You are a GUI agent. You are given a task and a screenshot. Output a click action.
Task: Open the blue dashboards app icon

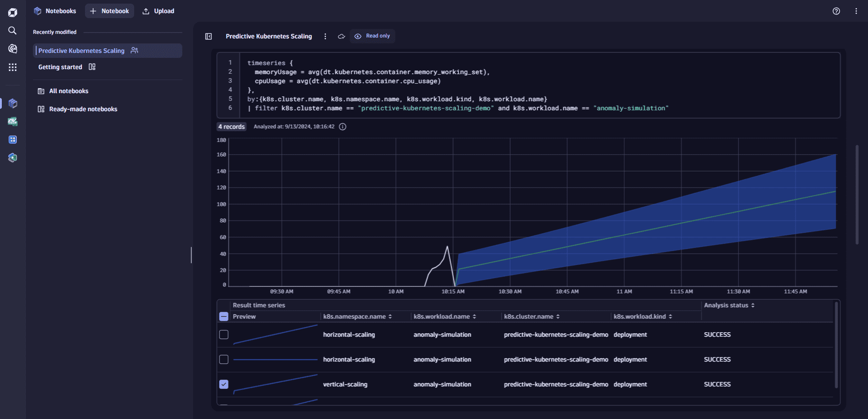(x=13, y=140)
